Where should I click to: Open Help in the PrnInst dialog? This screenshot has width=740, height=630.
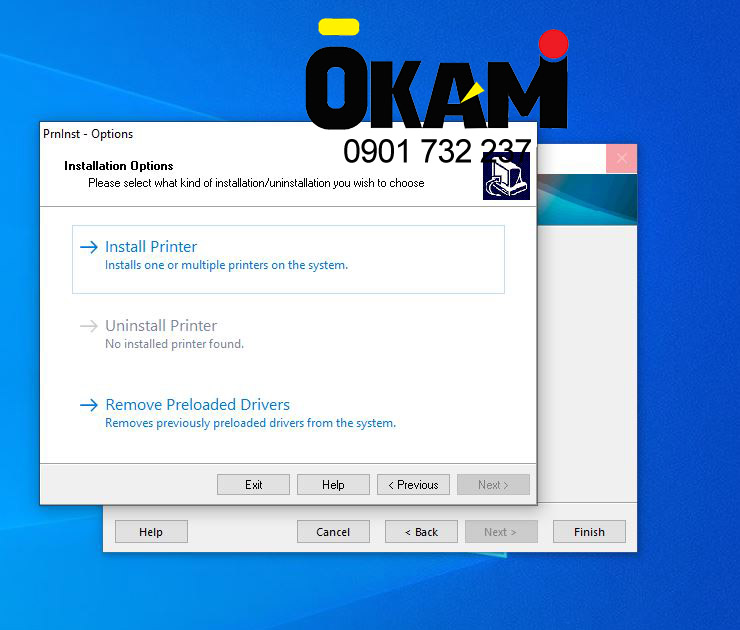[333, 485]
